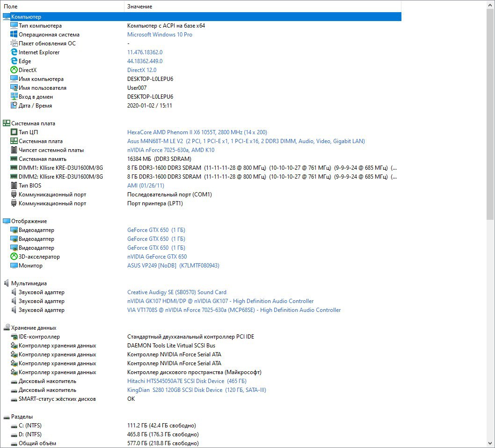This screenshot has height=448, width=495.
Task: Click the clock icon beside Дата / Время
Action: point(14,105)
